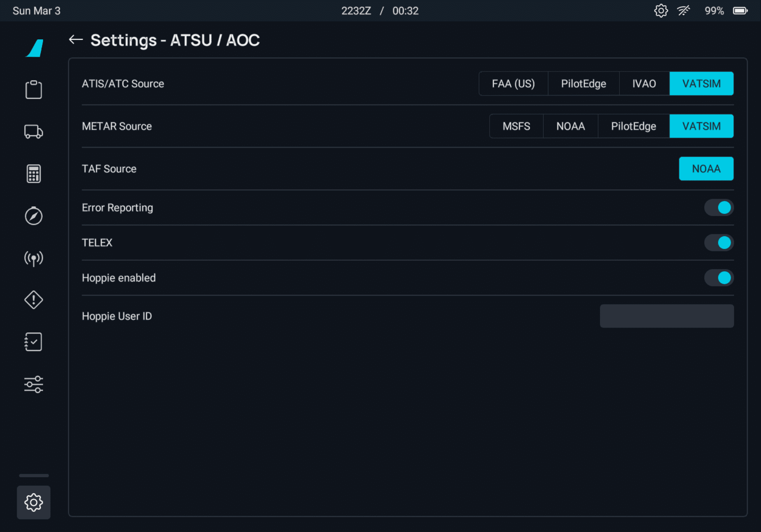
Task: Set METAR source to MSFS
Action: pyautogui.click(x=516, y=126)
